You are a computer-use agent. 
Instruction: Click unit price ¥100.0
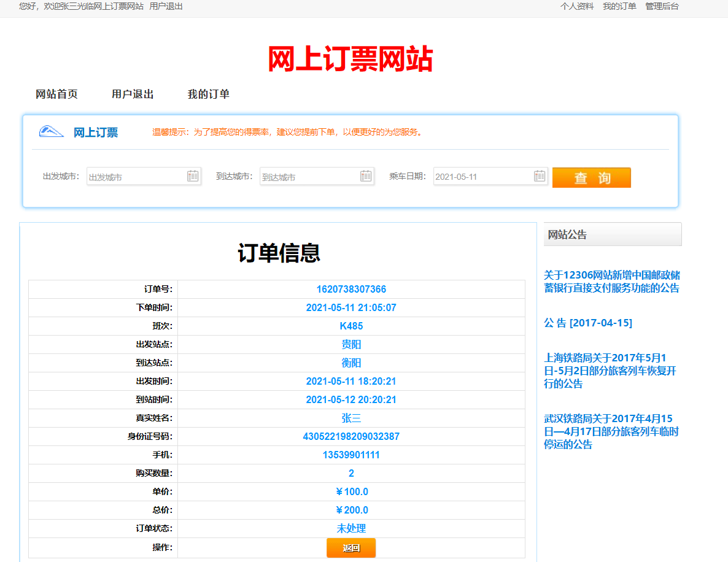(x=352, y=492)
